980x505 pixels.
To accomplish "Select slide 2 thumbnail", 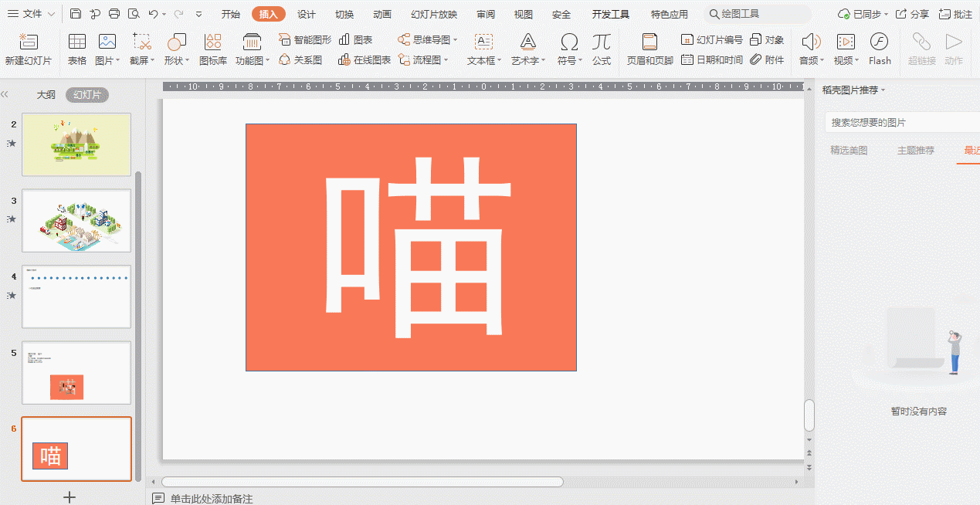I will [x=76, y=144].
